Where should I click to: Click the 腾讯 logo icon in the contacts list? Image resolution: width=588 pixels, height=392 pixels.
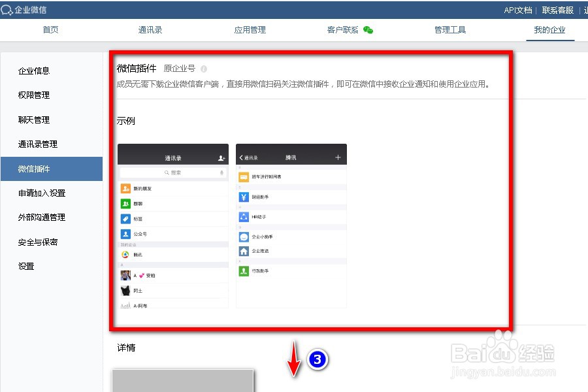coord(125,255)
